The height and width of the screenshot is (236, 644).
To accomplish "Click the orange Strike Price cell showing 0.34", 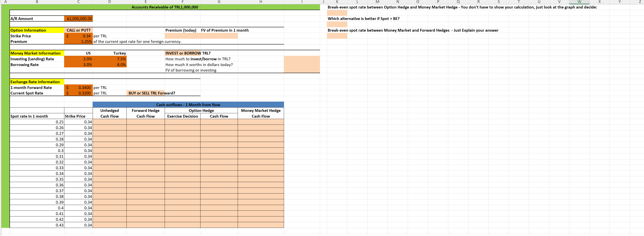I will (78, 36).
